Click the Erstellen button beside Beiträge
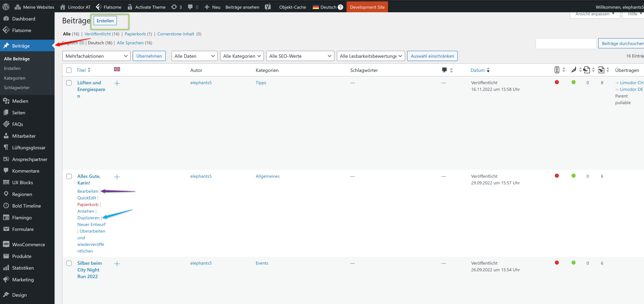 pos(105,21)
